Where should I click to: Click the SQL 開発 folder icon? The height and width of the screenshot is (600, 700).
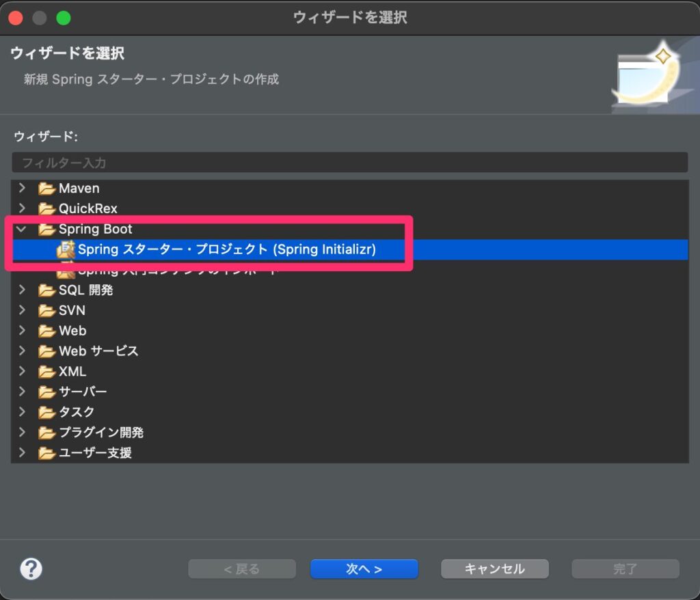point(46,290)
